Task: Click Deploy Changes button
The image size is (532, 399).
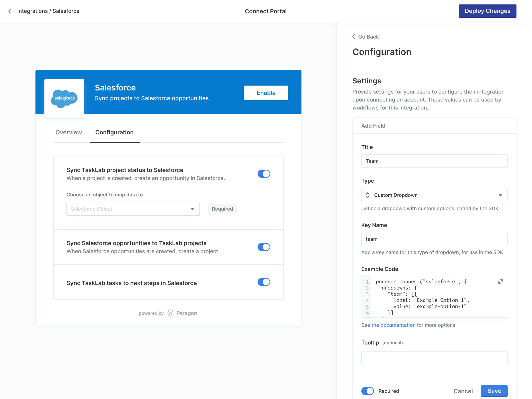Action: pos(487,11)
